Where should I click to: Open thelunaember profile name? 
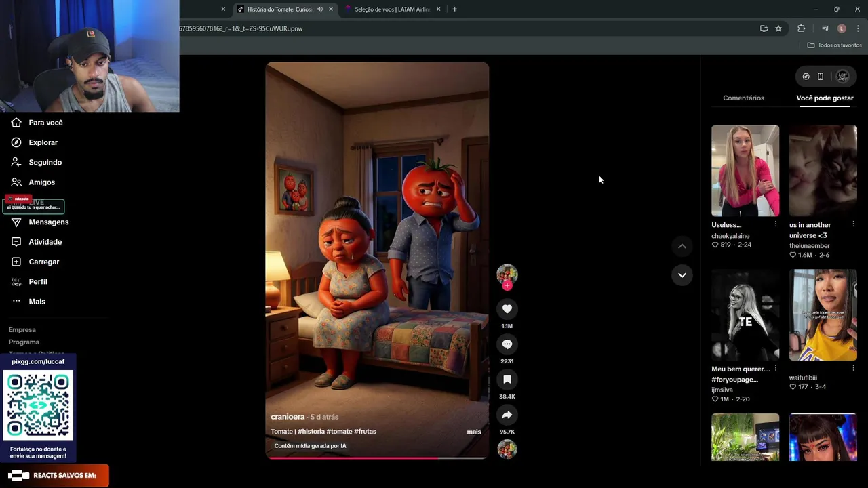[809, 246]
